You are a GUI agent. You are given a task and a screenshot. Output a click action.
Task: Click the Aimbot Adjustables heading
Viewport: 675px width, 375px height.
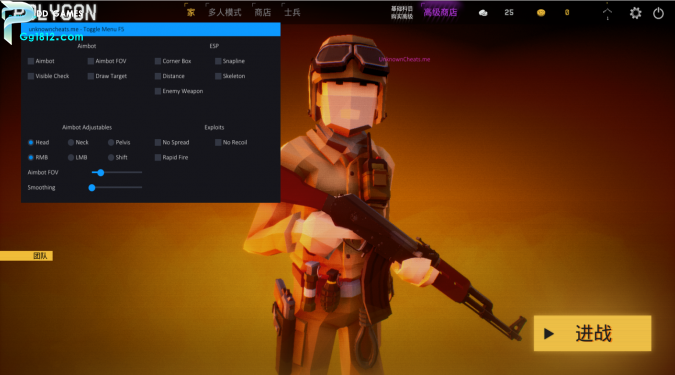(x=87, y=127)
